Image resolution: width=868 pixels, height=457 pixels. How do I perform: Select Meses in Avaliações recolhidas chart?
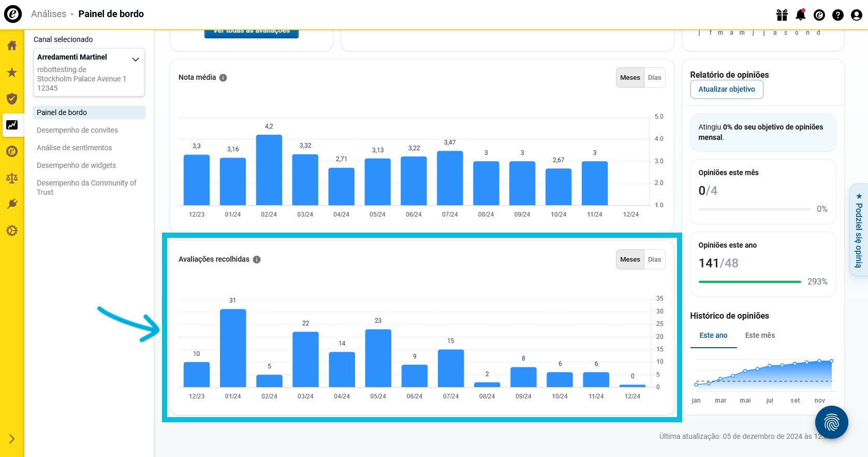tap(630, 260)
